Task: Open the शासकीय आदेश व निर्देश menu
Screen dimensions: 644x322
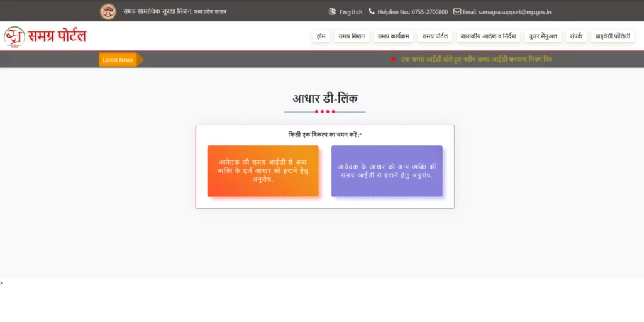Action: tap(488, 36)
